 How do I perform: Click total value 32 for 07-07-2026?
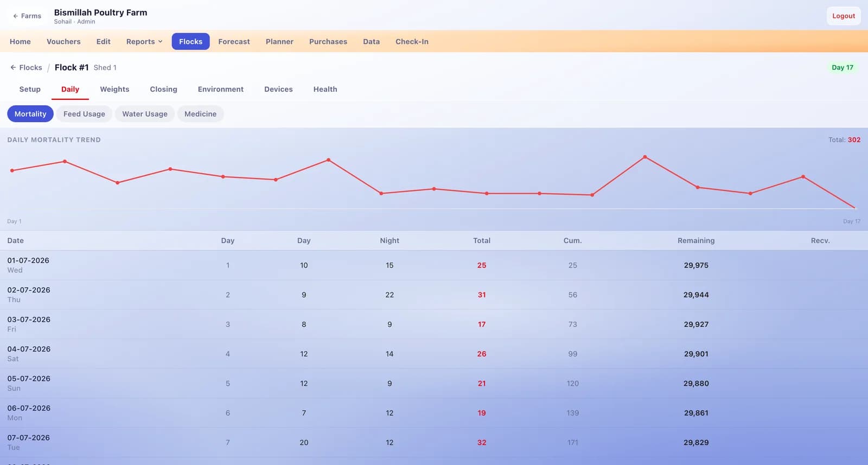tap(482, 443)
